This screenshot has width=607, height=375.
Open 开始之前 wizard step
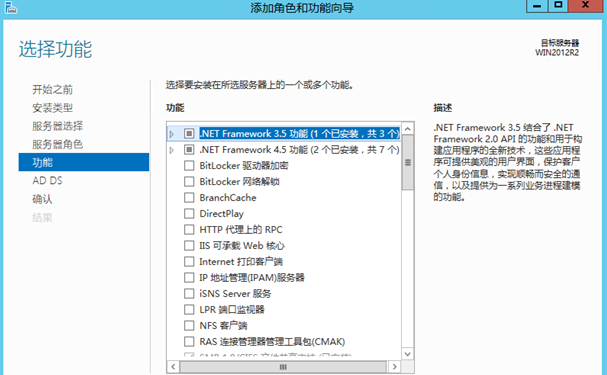[x=52, y=89]
